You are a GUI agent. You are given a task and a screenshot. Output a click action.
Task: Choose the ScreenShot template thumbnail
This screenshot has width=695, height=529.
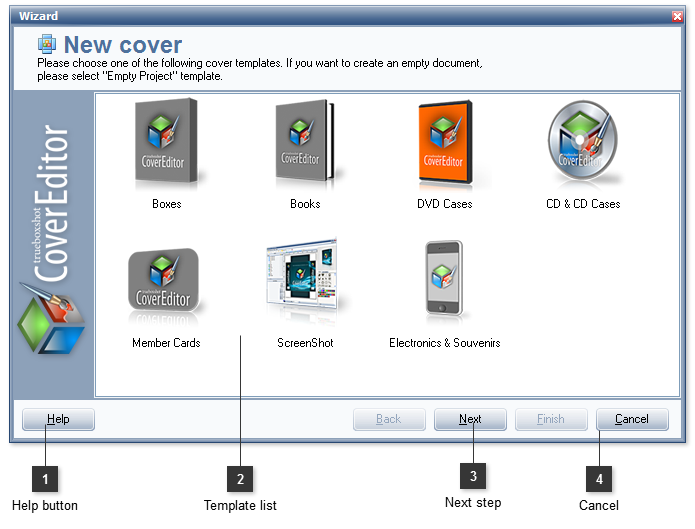302,274
